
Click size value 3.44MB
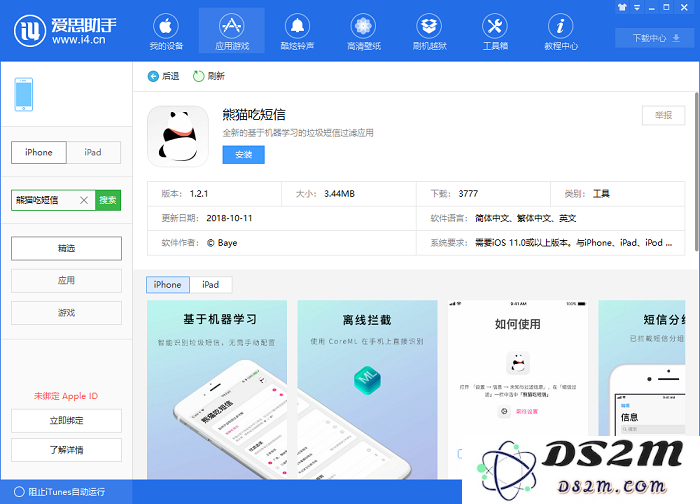pyautogui.click(x=339, y=194)
